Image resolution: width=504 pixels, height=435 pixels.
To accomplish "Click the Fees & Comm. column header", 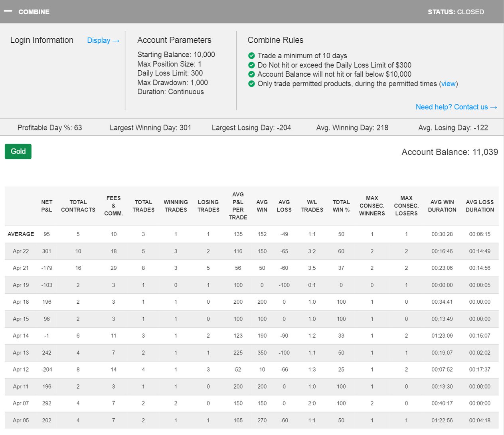I will [113, 206].
